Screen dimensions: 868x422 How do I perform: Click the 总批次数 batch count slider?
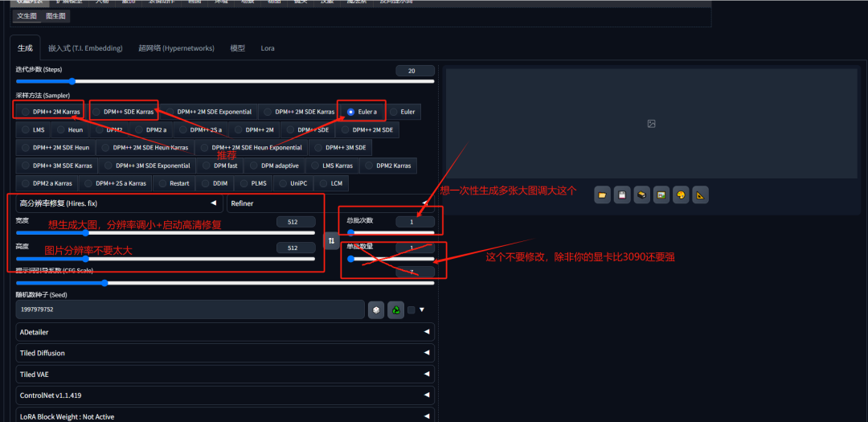click(391, 233)
